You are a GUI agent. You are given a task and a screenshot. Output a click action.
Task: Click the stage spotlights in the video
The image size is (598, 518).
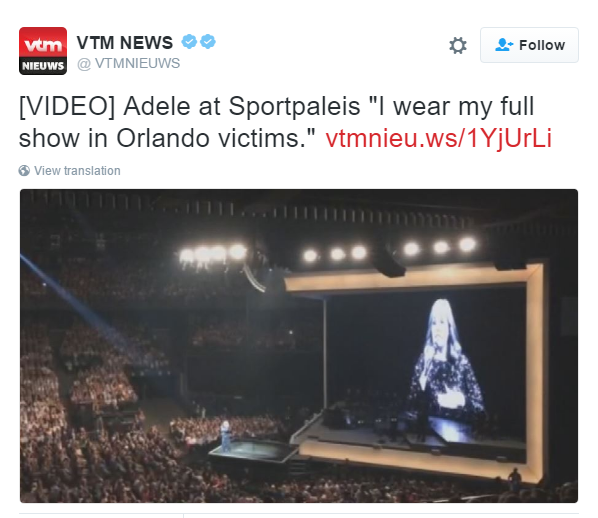(x=328, y=252)
